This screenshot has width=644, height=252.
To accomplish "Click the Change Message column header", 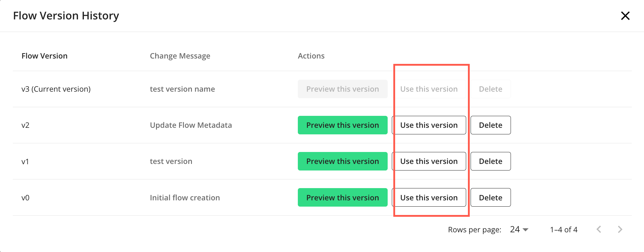I will [180, 56].
